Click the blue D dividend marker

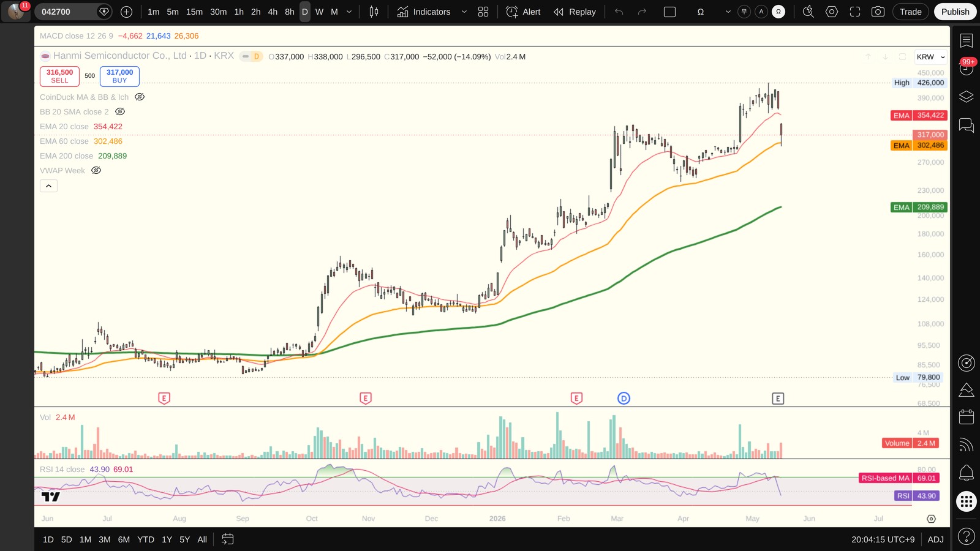(624, 399)
